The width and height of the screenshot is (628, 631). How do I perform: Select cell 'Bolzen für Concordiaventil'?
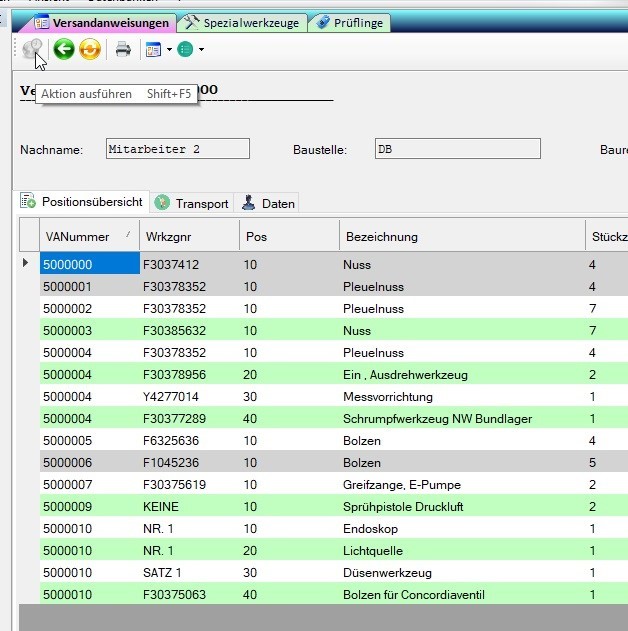[462, 594]
